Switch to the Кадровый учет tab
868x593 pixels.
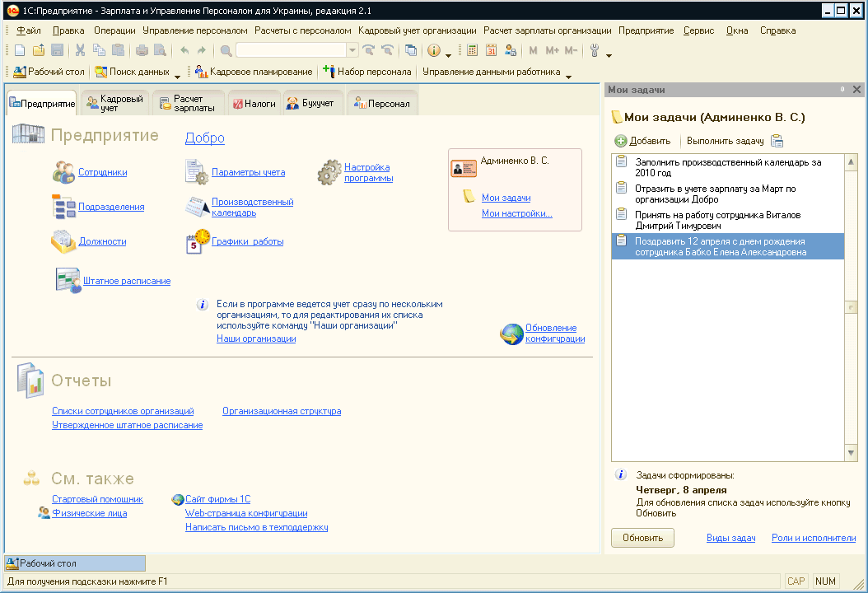tap(115, 103)
